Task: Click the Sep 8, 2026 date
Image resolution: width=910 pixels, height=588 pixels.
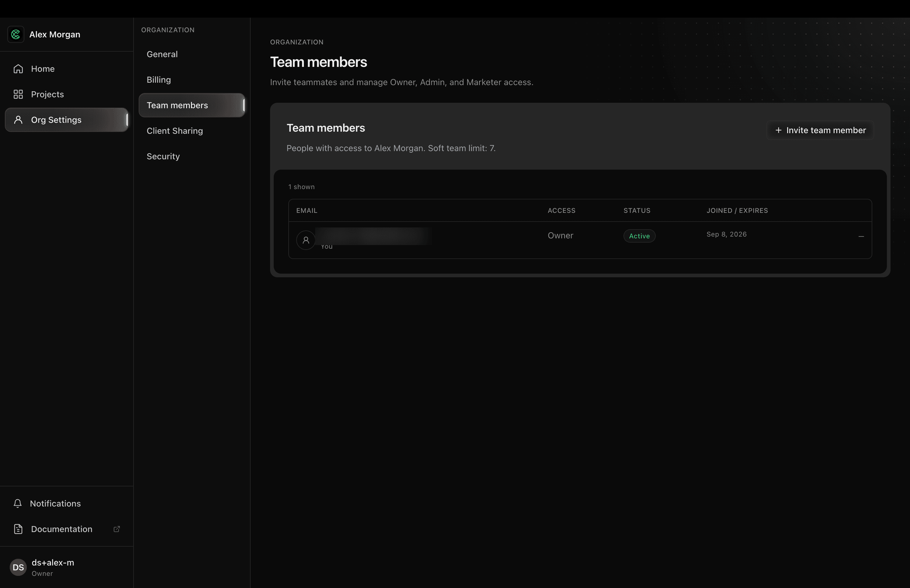Action: (x=726, y=234)
